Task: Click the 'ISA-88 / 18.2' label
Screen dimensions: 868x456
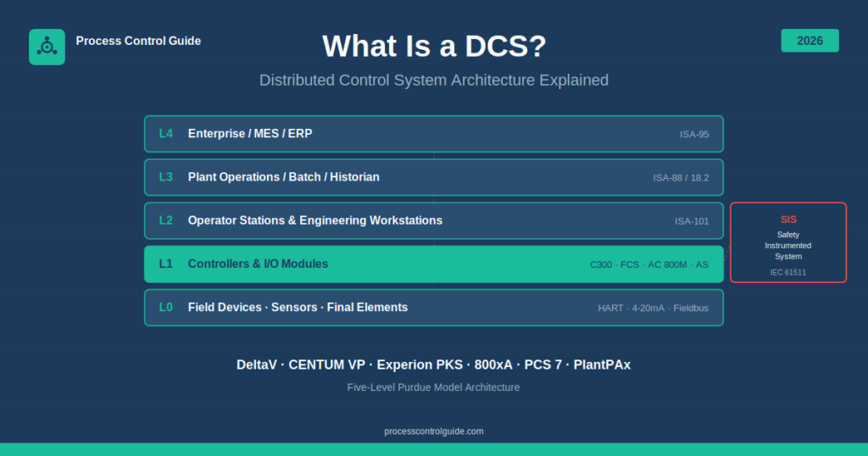Action: coord(681,178)
